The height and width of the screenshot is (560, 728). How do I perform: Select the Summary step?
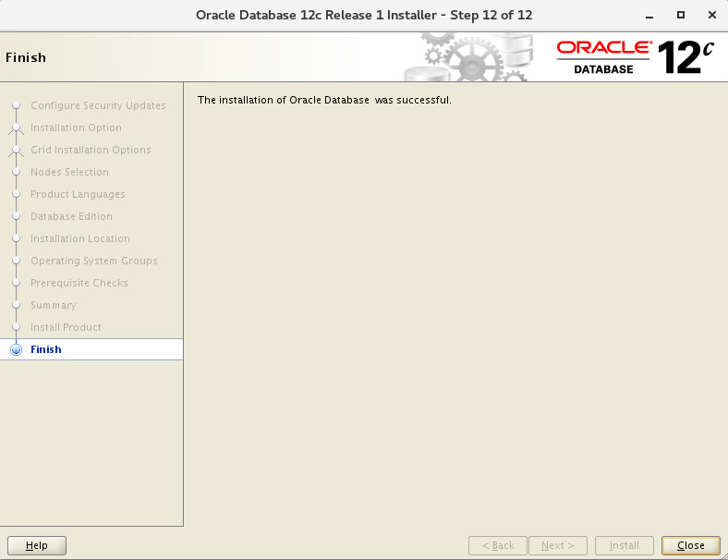click(53, 305)
